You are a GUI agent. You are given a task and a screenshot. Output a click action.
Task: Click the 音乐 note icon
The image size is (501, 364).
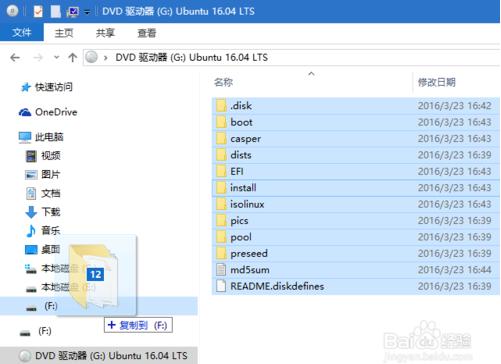click(31, 231)
